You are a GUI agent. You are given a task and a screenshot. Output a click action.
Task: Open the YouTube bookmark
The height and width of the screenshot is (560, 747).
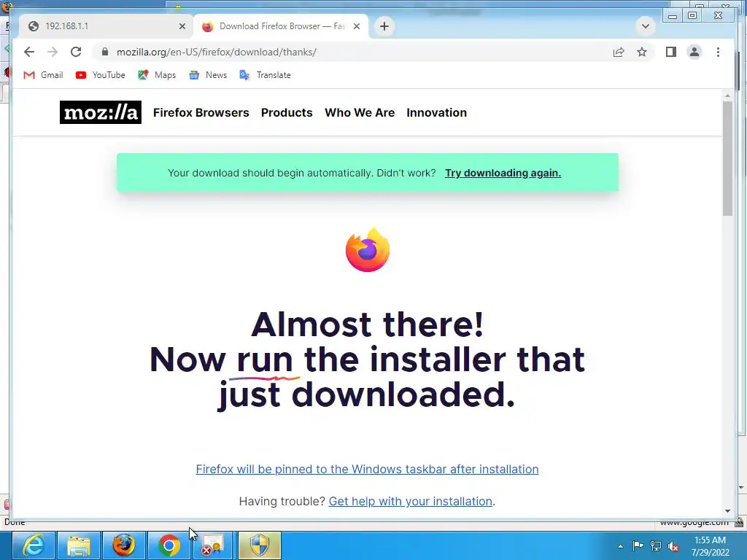(101, 75)
